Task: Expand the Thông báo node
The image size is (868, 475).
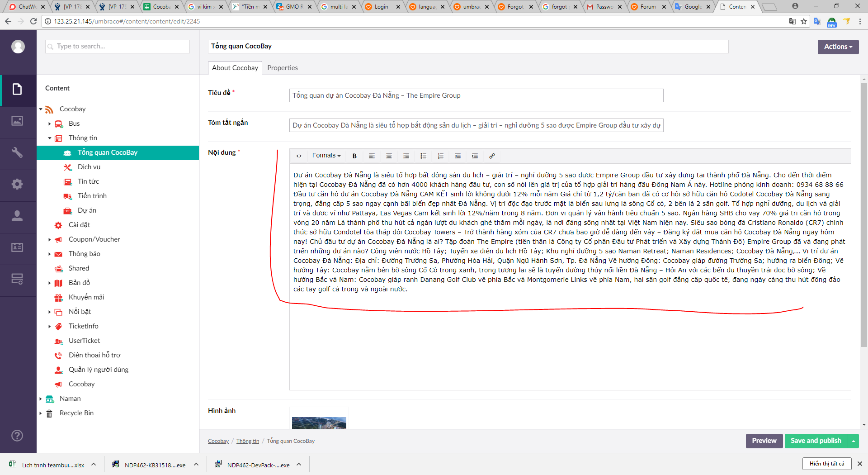Action: pos(50,254)
